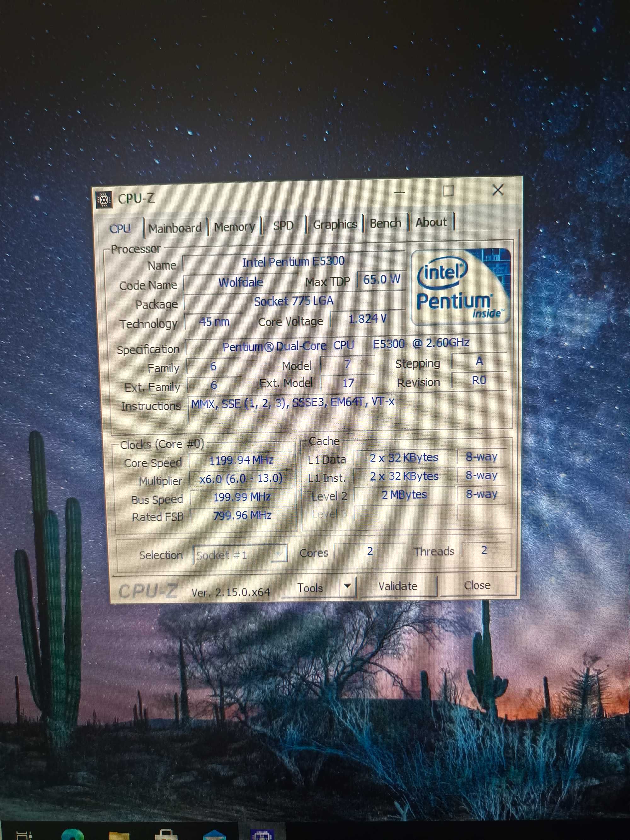Go to the Graphics tab
630x840 pixels.
coord(335,225)
